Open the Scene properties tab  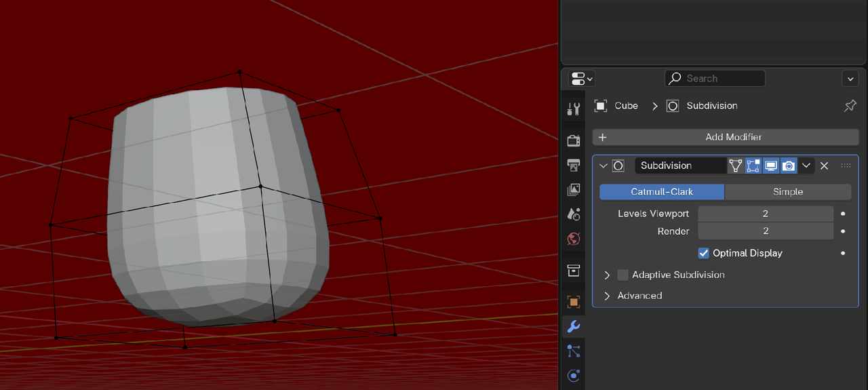pyautogui.click(x=574, y=214)
